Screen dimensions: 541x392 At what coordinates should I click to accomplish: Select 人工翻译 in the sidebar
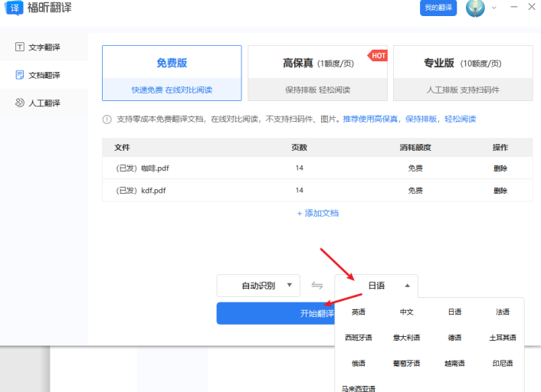[x=44, y=103]
